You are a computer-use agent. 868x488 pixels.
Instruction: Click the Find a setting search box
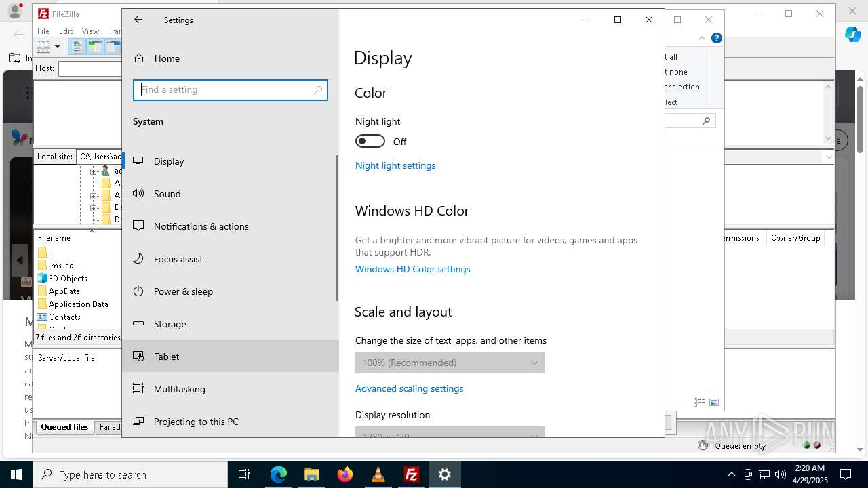[231, 89]
